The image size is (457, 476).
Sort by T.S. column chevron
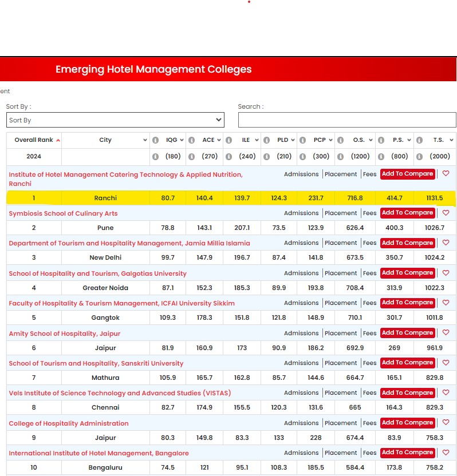tap(451, 140)
